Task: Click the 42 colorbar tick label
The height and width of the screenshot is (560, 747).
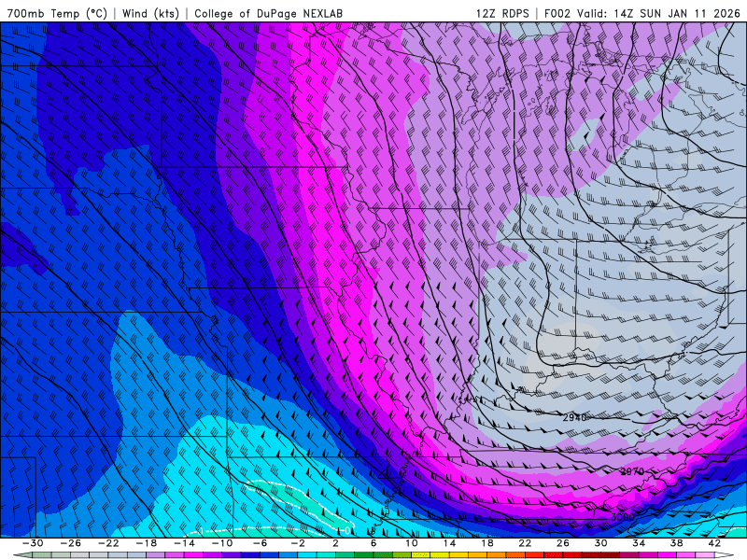Action: click(714, 543)
